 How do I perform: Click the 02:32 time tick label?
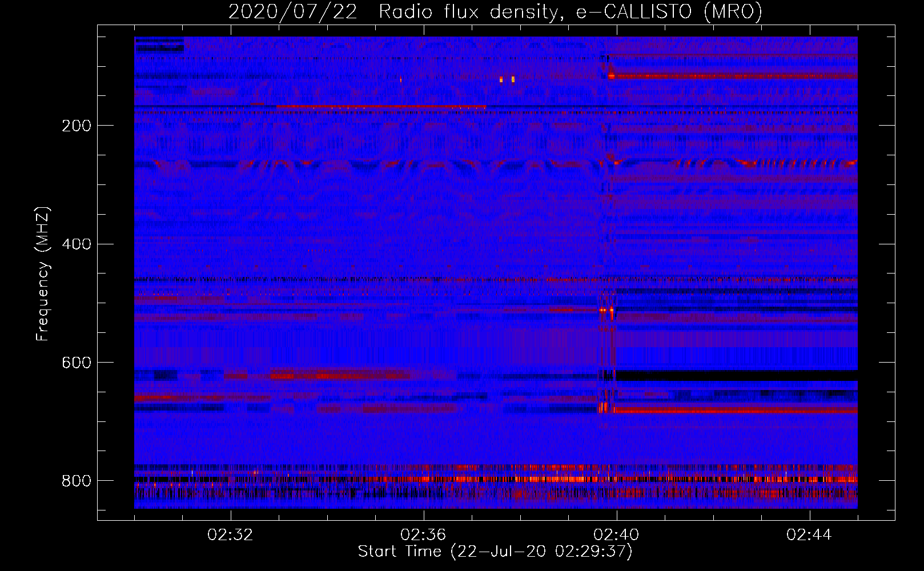pyautogui.click(x=230, y=535)
